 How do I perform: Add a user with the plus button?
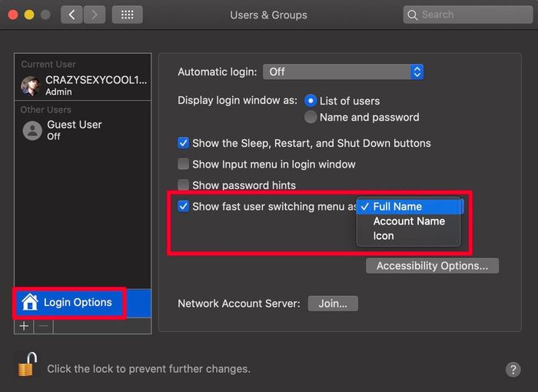[x=24, y=326]
